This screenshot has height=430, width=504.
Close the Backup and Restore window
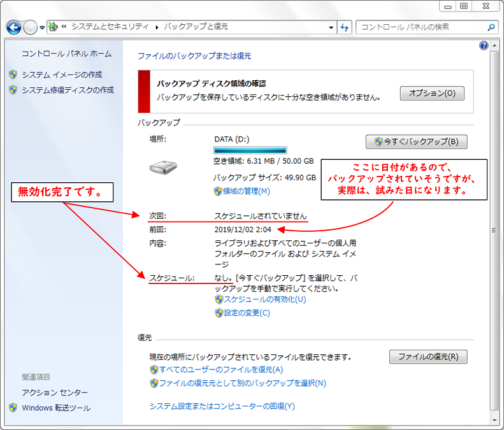coord(486,6)
